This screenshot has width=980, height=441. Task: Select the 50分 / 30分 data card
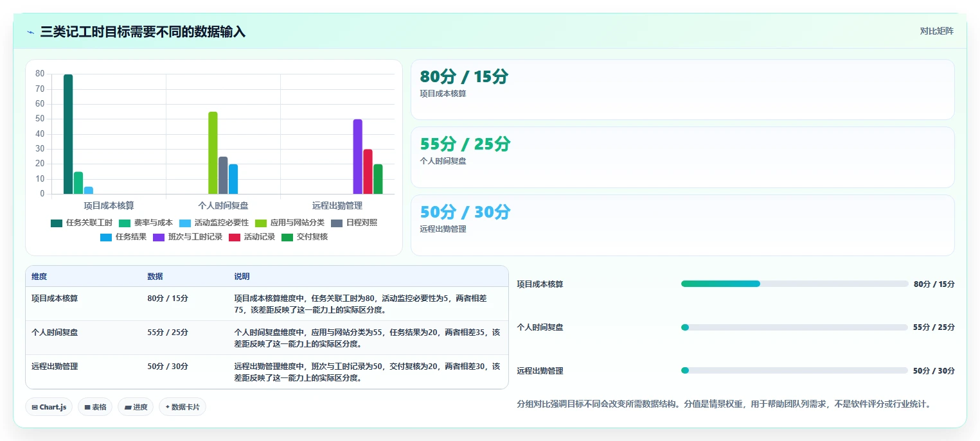point(682,225)
